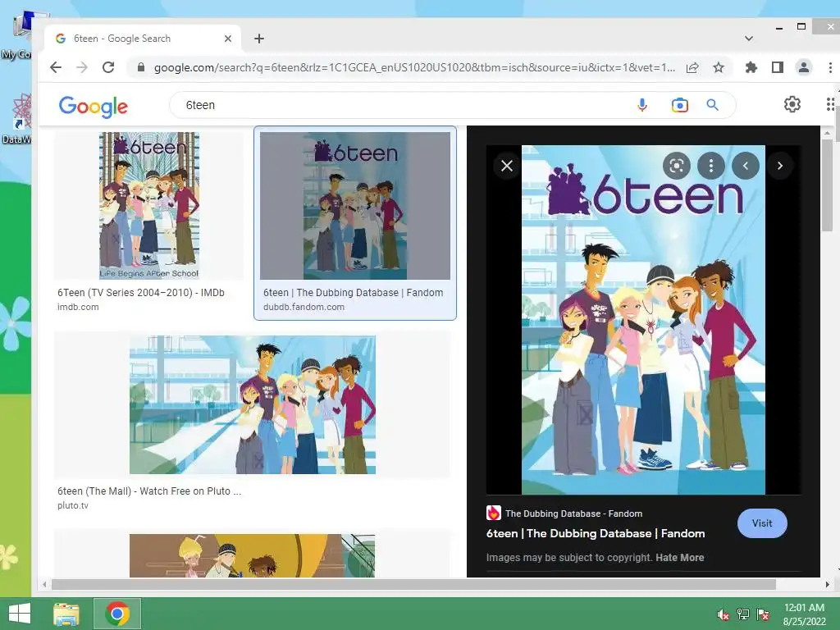Show previous image in preview
The height and width of the screenshot is (630, 840).
point(746,166)
